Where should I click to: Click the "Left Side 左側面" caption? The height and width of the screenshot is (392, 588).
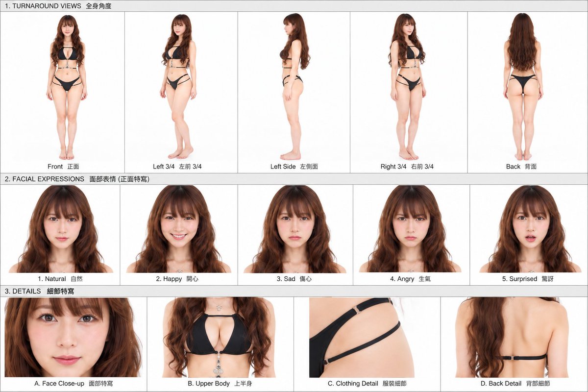tap(294, 167)
